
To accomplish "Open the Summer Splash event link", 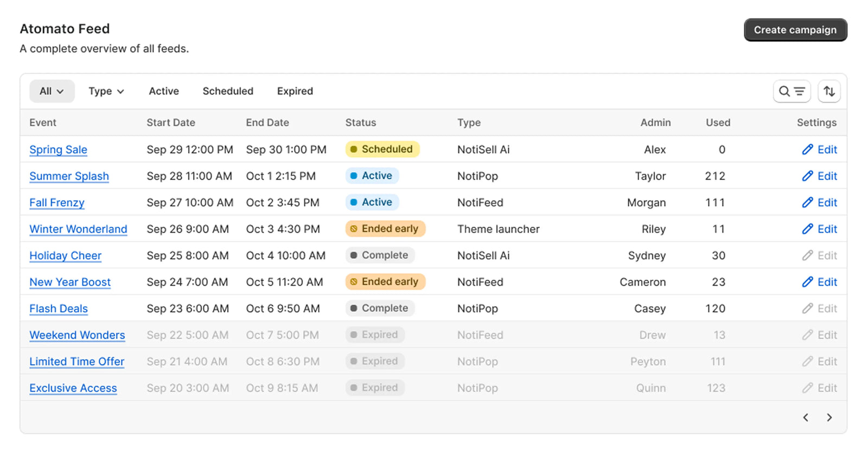I will pos(69,176).
